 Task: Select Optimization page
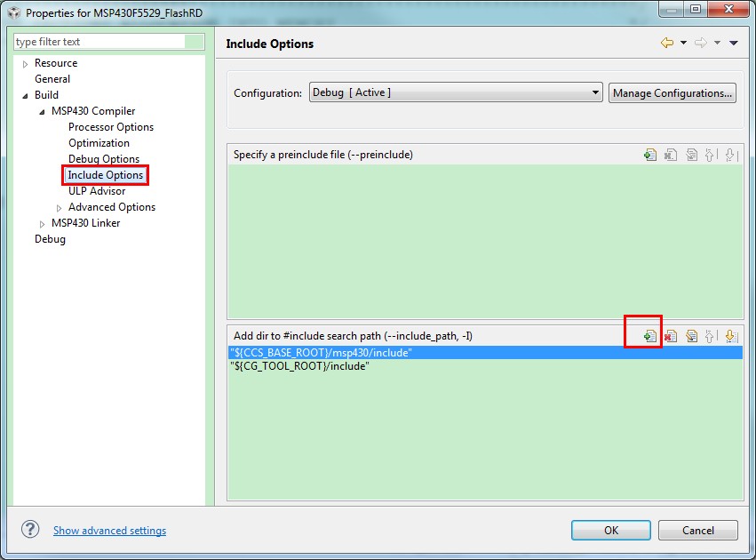(x=99, y=143)
